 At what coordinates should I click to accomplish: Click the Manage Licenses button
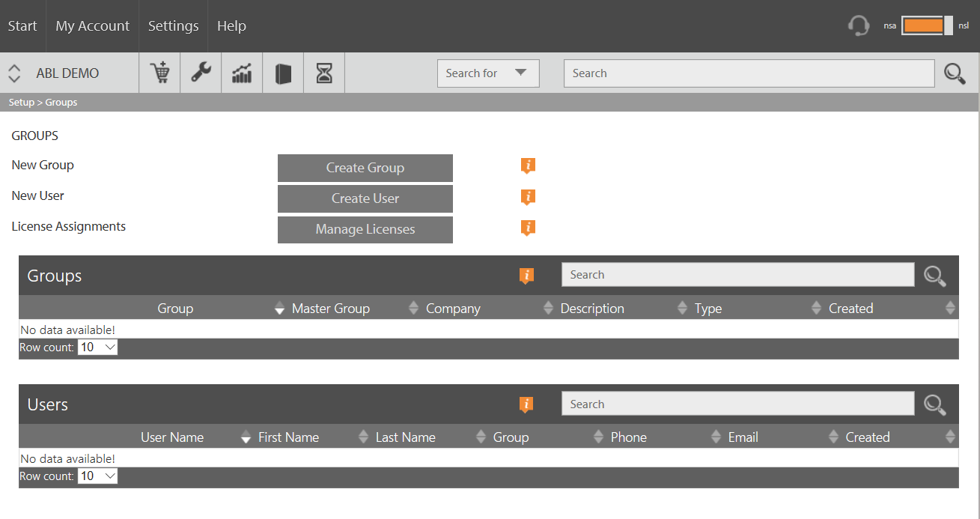[365, 229]
